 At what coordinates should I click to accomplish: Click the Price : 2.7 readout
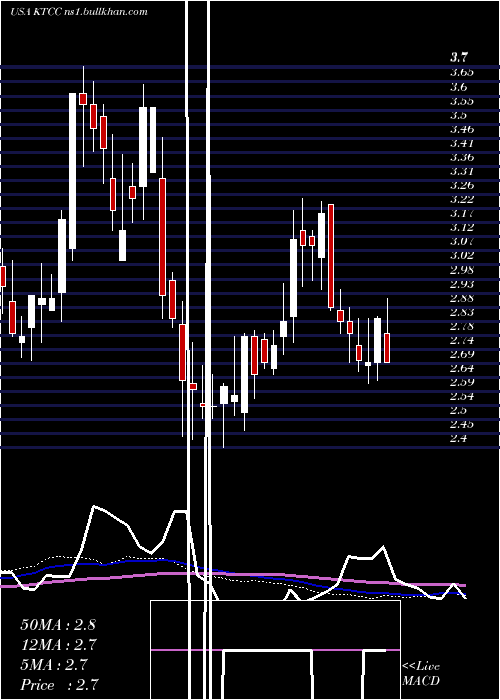click(58, 684)
